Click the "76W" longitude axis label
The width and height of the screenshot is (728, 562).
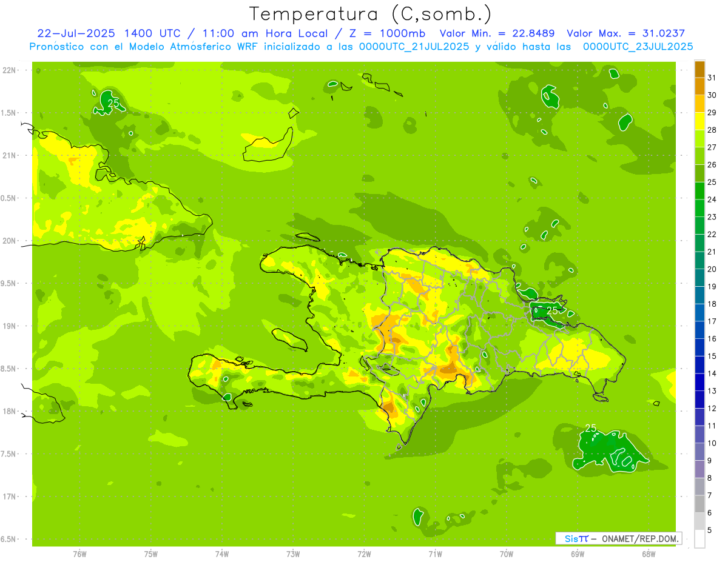click(79, 554)
